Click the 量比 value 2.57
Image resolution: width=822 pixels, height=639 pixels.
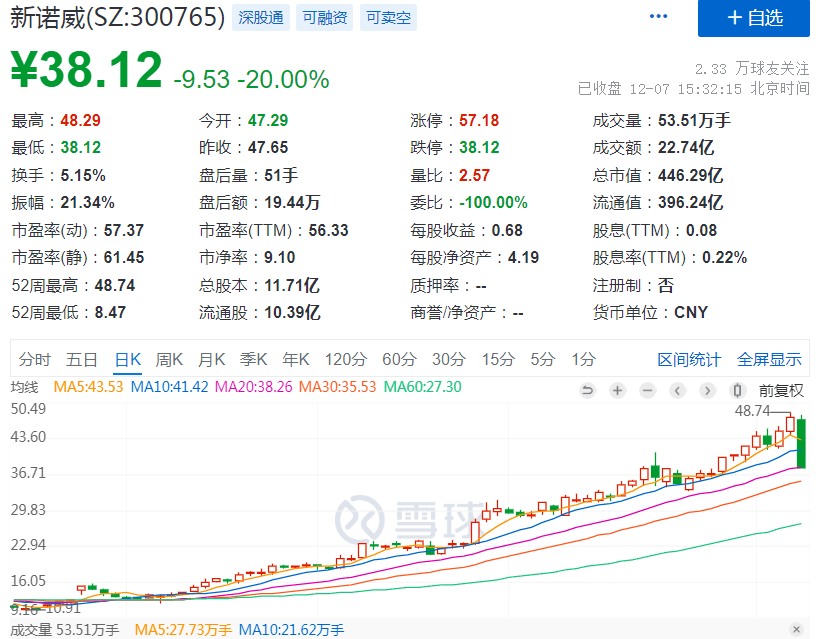[474, 175]
